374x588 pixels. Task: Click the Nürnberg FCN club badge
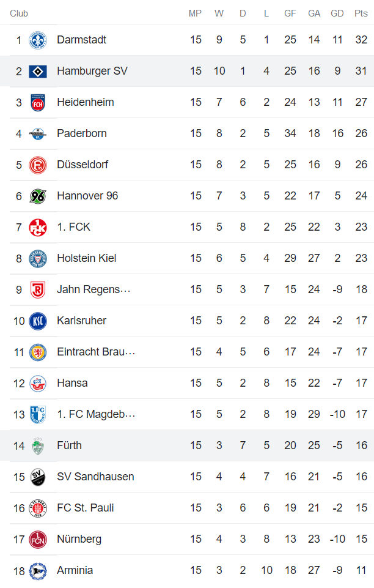pyautogui.click(x=38, y=540)
